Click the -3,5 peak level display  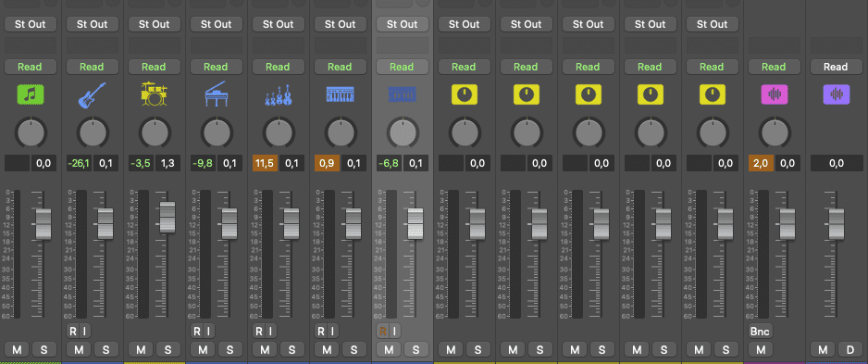(x=142, y=163)
